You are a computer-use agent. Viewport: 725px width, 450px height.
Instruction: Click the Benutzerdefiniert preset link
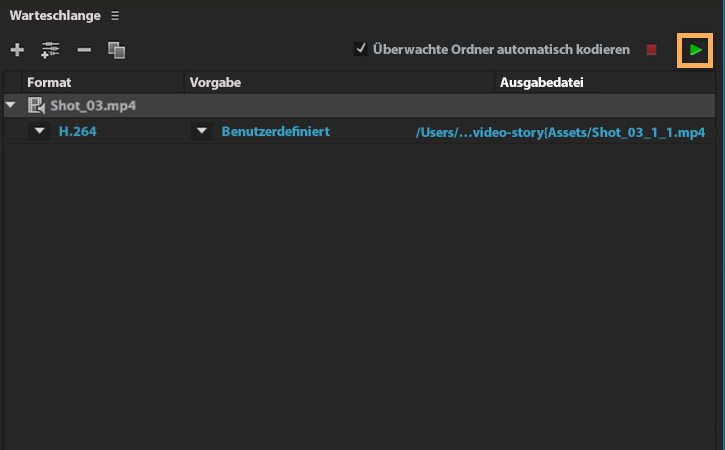pyautogui.click(x=276, y=131)
